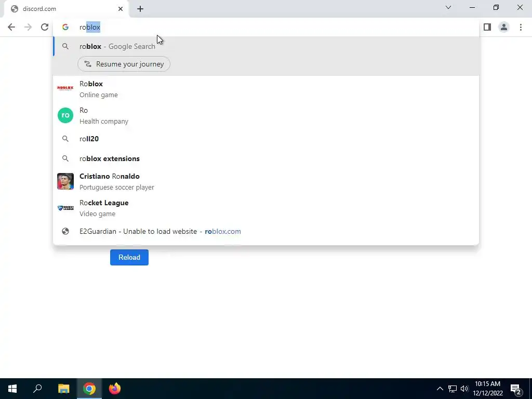Open the network status tray icon
This screenshot has height=399, width=532.
click(x=453, y=389)
